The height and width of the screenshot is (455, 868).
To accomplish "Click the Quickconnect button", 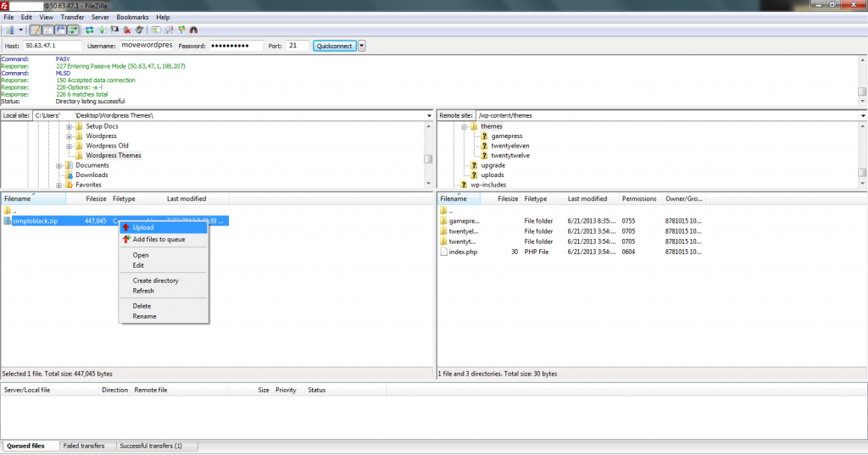I will [x=334, y=46].
